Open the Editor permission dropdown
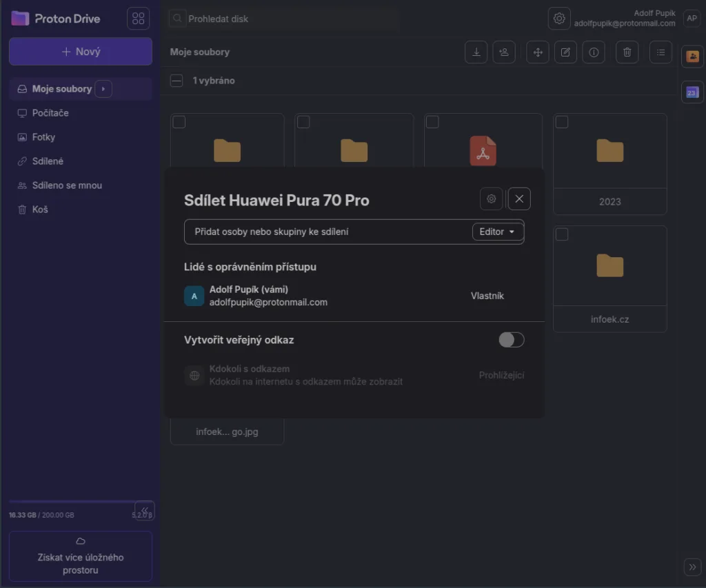 coord(498,232)
